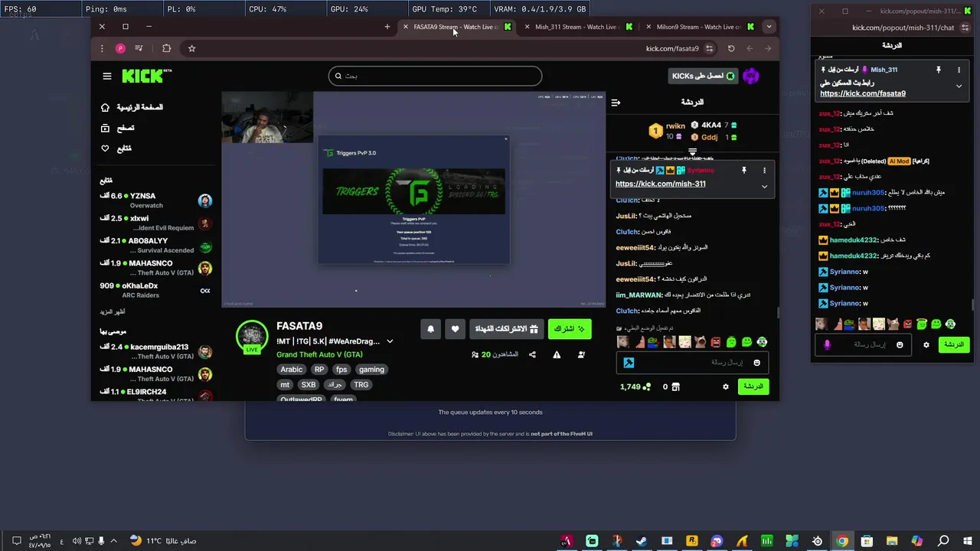
Task: Open YZNSA channel in sidebar
Action: pyautogui.click(x=155, y=201)
